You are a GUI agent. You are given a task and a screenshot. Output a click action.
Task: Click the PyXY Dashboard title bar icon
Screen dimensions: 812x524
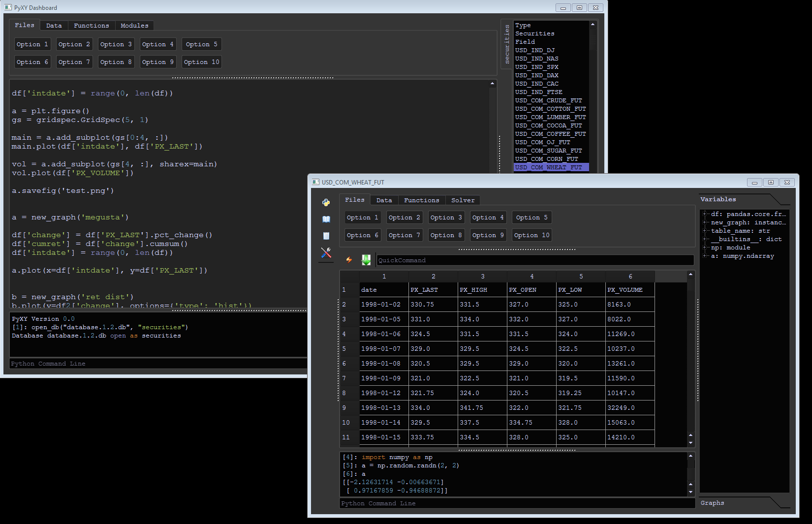pos(8,7)
